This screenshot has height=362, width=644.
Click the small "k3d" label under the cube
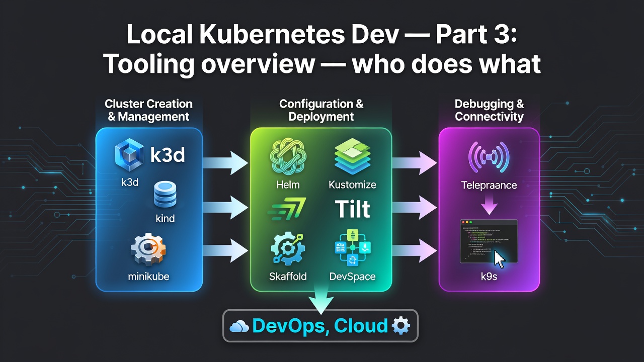click(130, 182)
